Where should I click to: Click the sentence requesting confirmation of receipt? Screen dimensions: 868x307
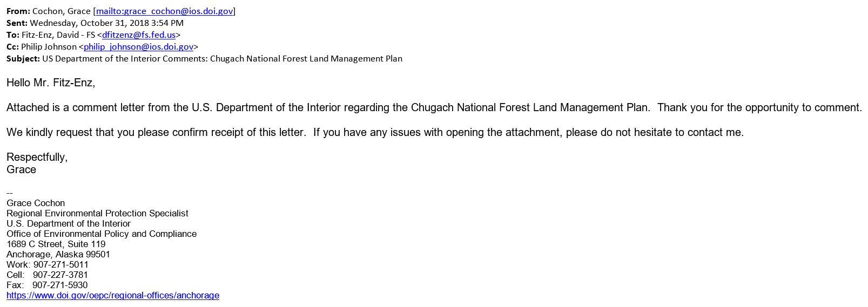(156, 132)
